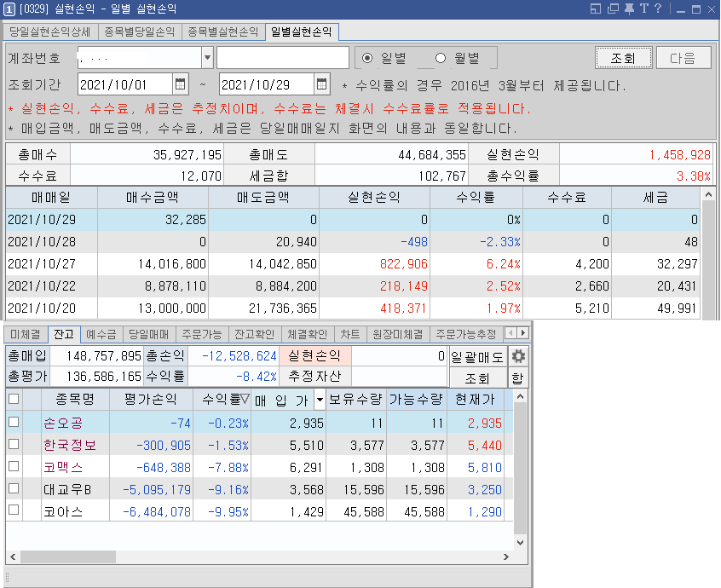Click the gear settings icon beside 일괄매도
This screenshot has width=721, height=588.
tap(518, 356)
